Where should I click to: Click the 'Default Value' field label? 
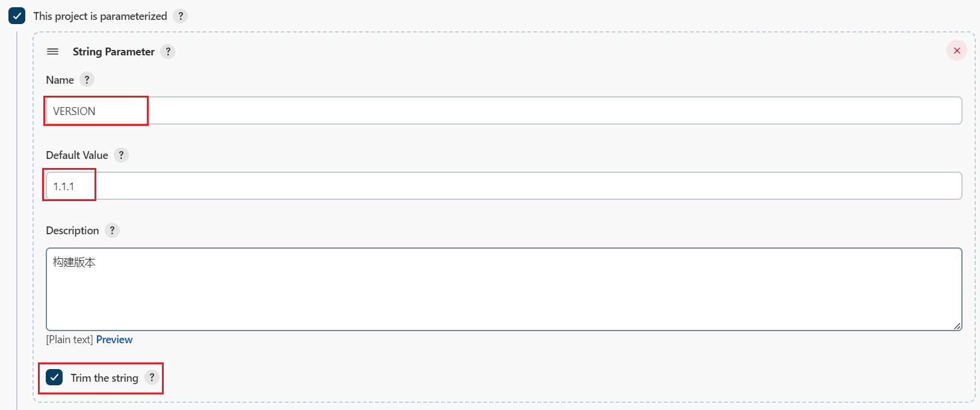(77, 155)
